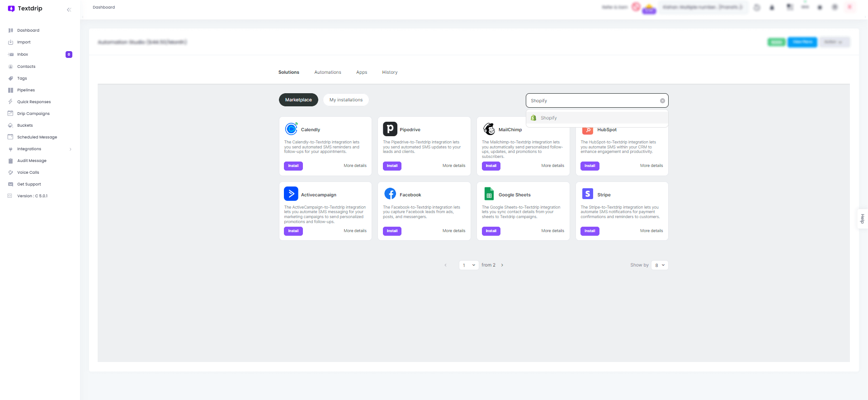
Task: Open Drip Campaigns in sidebar
Action: [33, 114]
